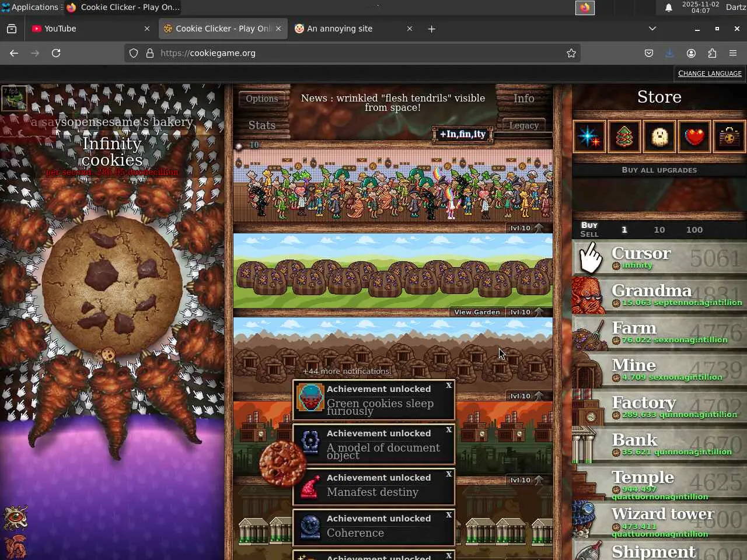
Task: Buy a Bank building
Action: coord(659,444)
